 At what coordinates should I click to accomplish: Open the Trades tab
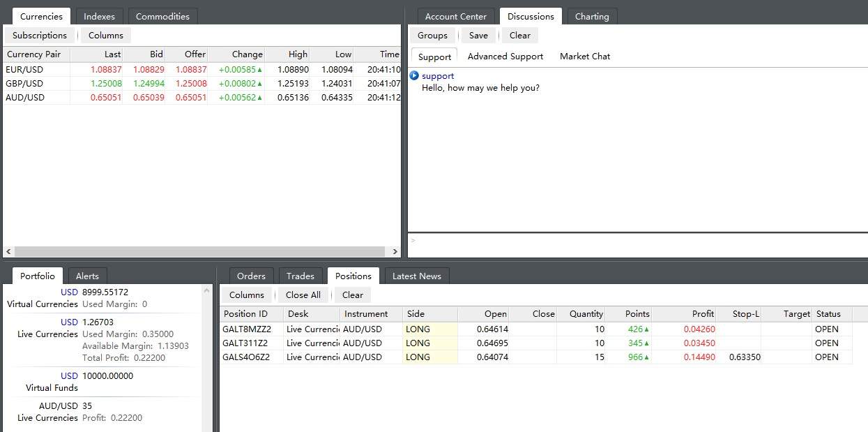300,276
